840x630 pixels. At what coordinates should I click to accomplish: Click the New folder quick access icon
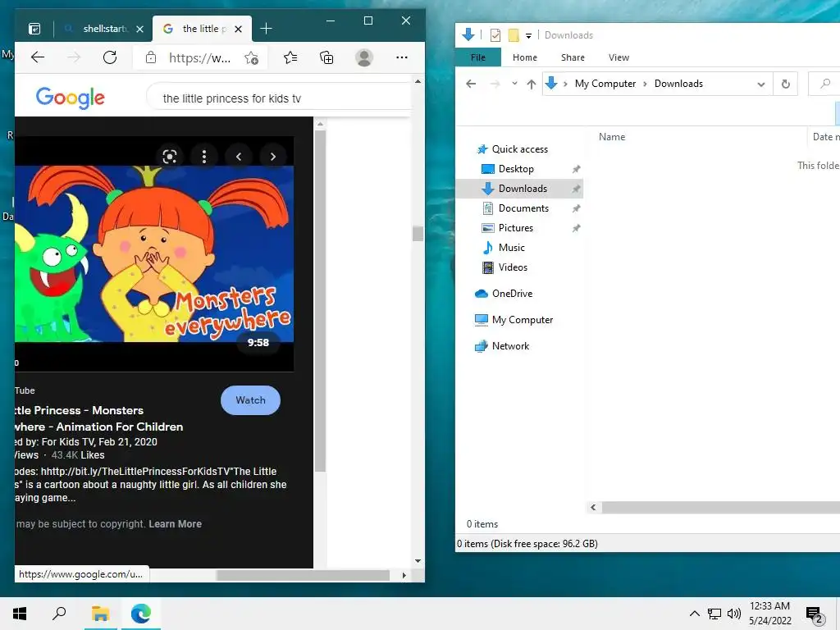point(514,35)
